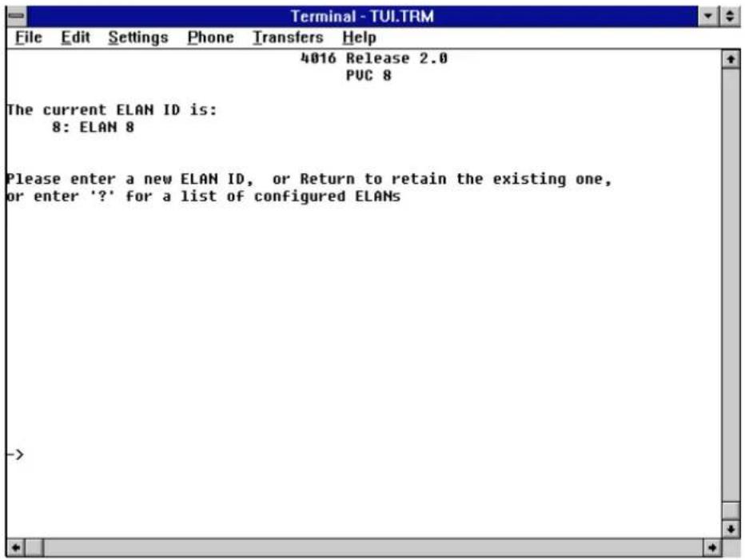The width and height of the screenshot is (745, 560).
Task: Click the '8: ELAN 8' entry
Action: [x=93, y=127]
